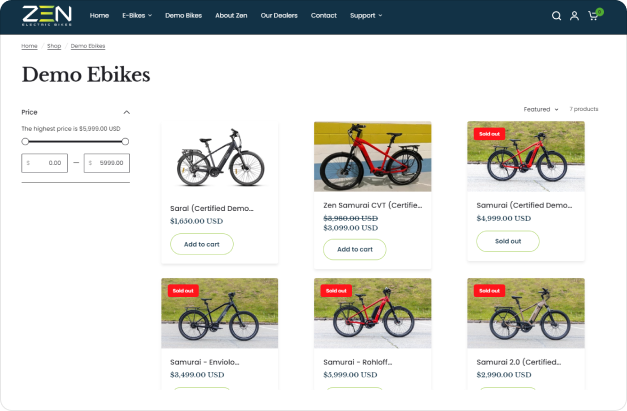Open the Samurai 2.0 product image
627x411 pixels.
click(x=526, y=313)
